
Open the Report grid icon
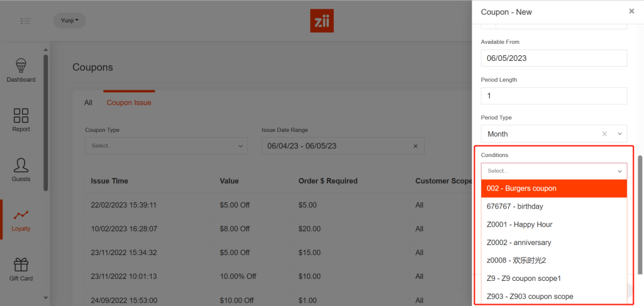[x=21, y=116]
